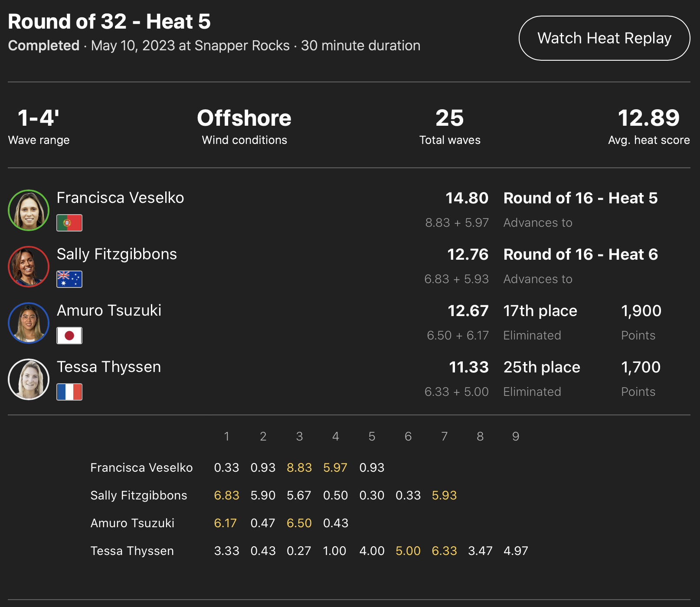This screenshot has height=607, width=700.
Task: Select the Francisca Veselko name heading
Action: [x=120, y=198]
